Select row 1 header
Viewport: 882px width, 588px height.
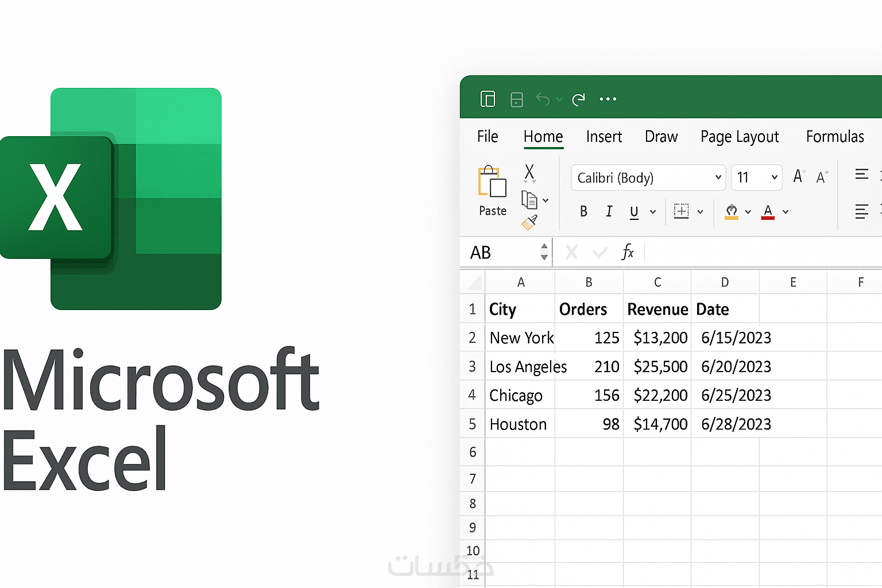click(473, 310)
